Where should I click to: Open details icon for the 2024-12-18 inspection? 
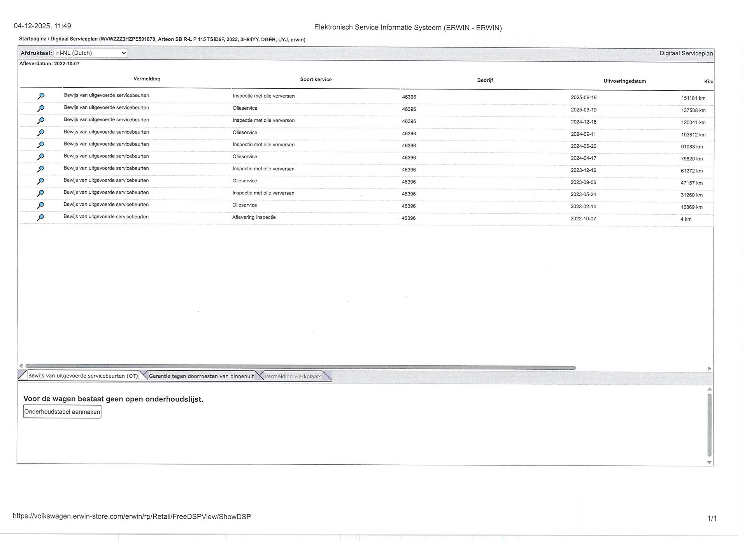(x=40, y=121)
